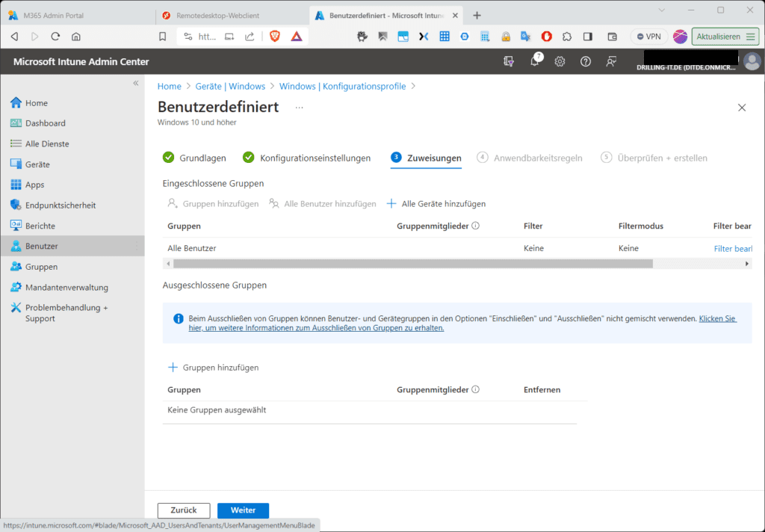Click Gruppen hinzufügen under Ausgeschlossene Gruppen
The width and height of the screenshot is (765, 532).
coord(213,368)
